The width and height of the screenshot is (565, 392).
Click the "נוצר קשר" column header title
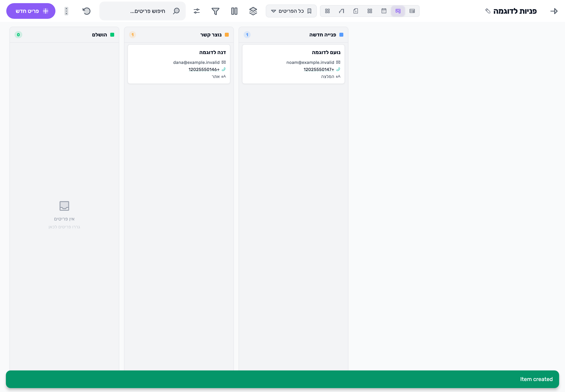tap(211, 35)
